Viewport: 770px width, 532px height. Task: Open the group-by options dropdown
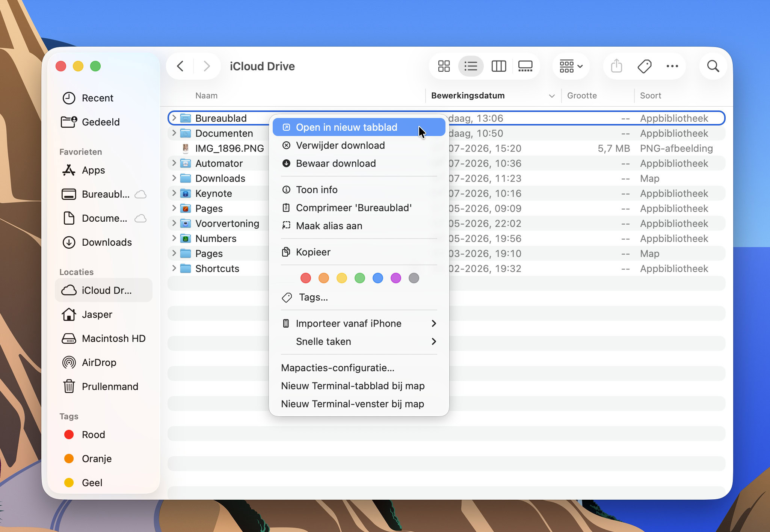[571, 66]
